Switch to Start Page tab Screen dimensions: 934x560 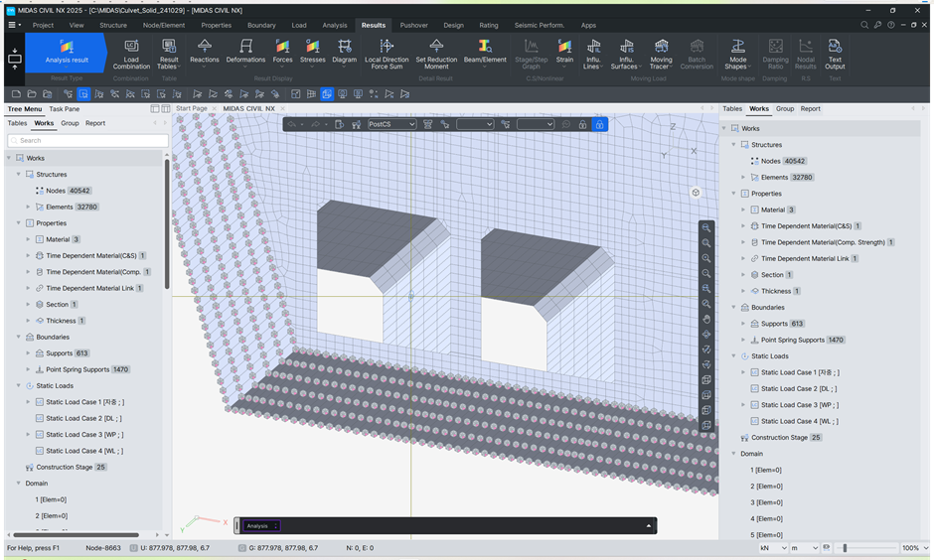point(192,108)
